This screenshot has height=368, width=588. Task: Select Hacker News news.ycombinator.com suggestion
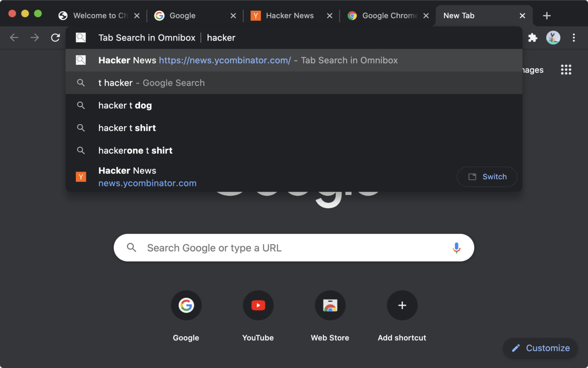(x=294, y=177)
